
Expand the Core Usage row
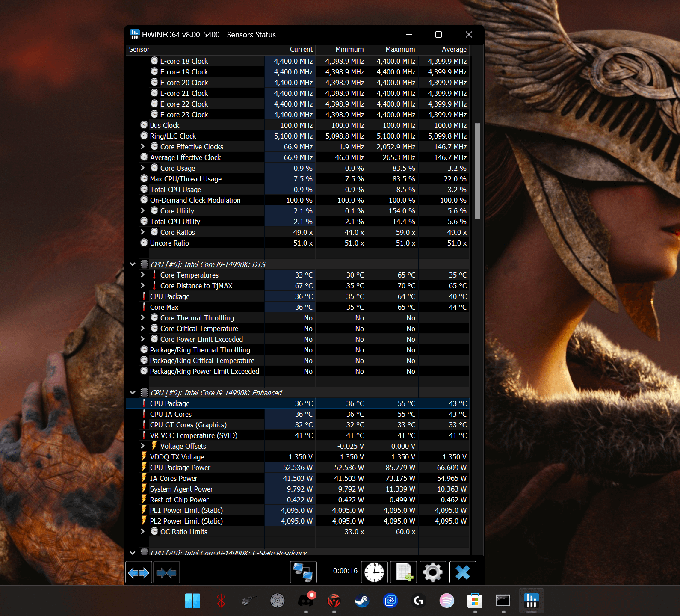click(143, 168)
